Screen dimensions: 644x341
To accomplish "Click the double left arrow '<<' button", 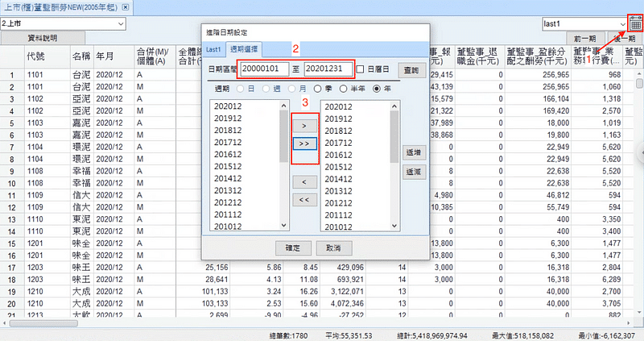I will click(x=303, y=199).
